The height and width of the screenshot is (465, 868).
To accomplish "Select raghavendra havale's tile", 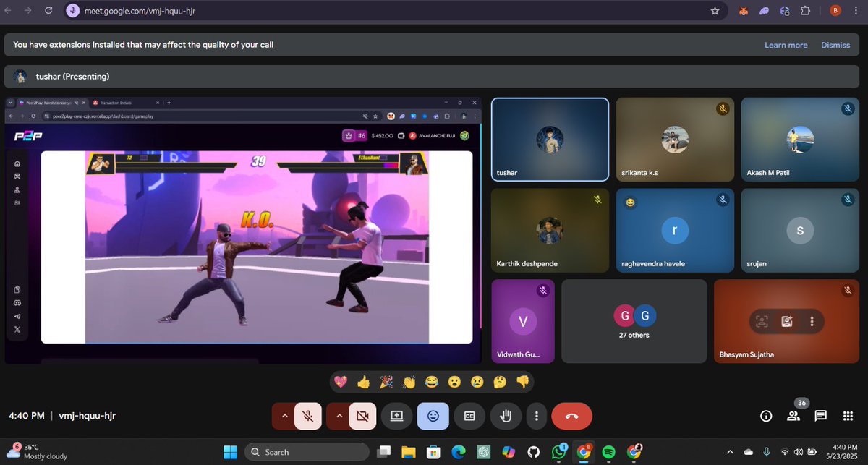I will pos(674,230).
